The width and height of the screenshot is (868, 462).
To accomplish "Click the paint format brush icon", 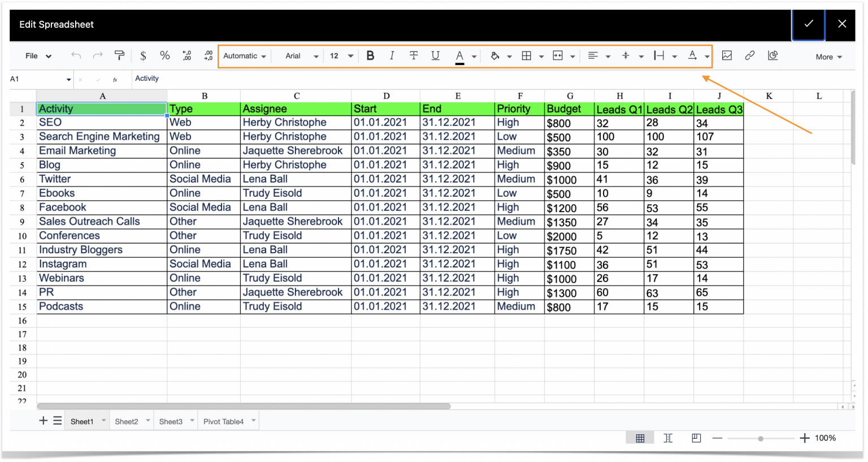I will point(119,55).
